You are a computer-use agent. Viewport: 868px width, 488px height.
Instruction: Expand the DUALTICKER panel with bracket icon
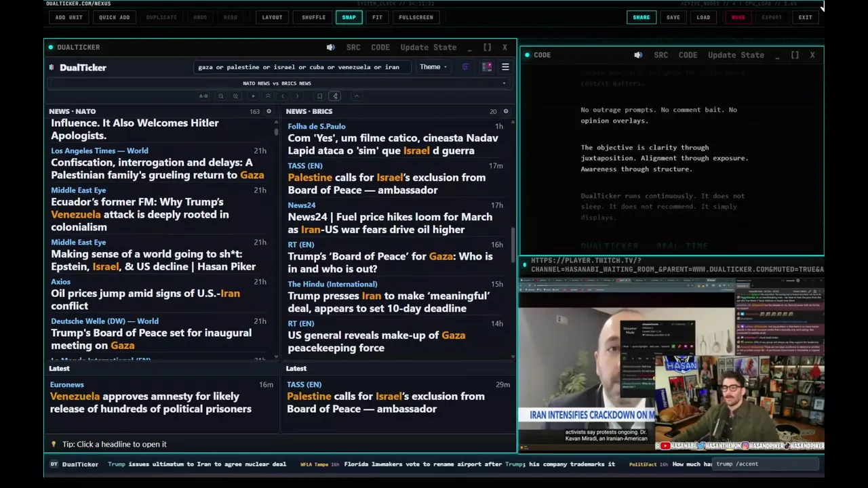tap(487, 47)
